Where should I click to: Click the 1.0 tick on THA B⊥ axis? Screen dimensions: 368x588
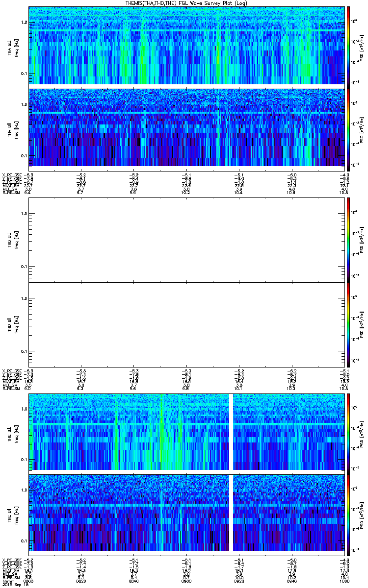click(24, 23)
